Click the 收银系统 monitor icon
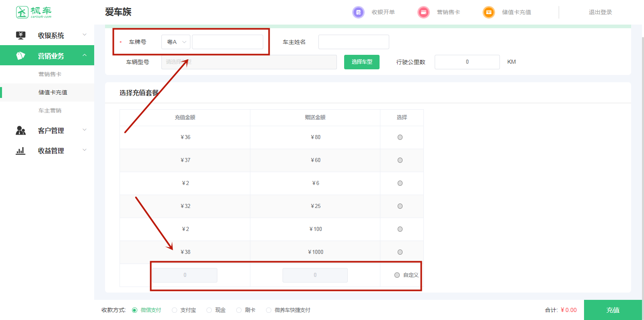The image size is (644, 320). tap(21, 35)
